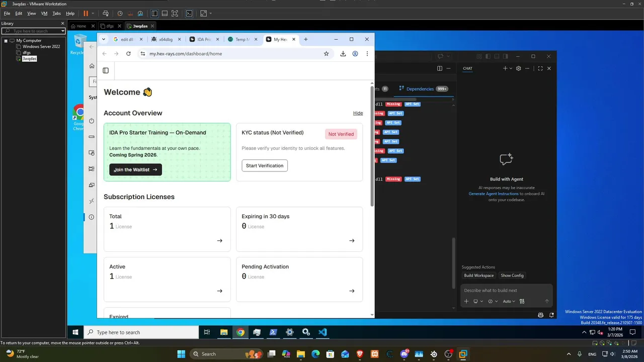Open new chat dropdown chevron in VS Code
The image size is (644, 362).
[x=511, y=68]
